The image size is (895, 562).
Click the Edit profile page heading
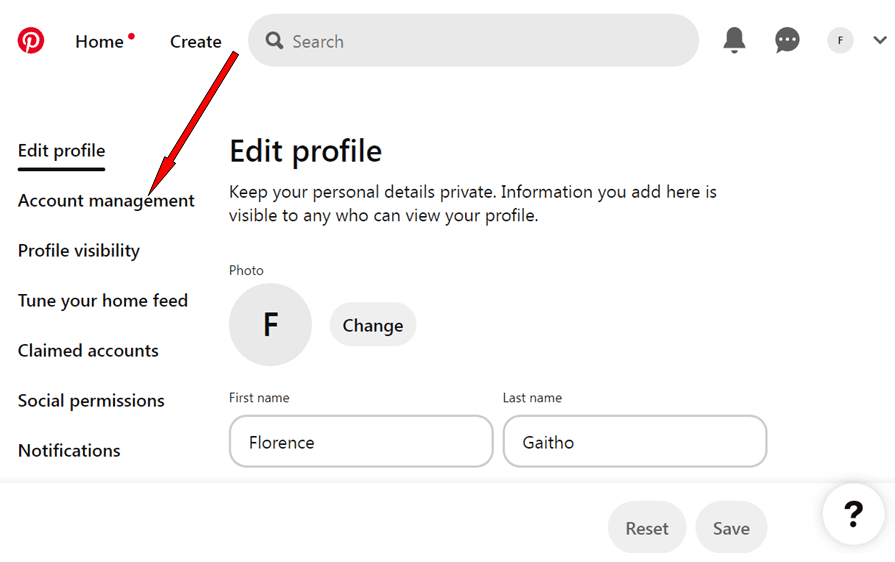[x=305, y=152]
